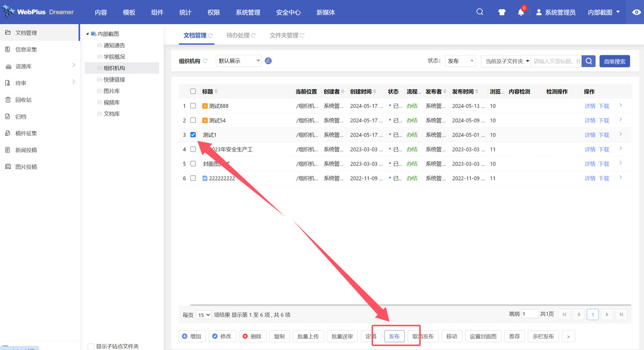The width and height of the screenshot is (644, 350).
Task: Click the 发布 button in bottom toolbar
Action: (394, 337)
